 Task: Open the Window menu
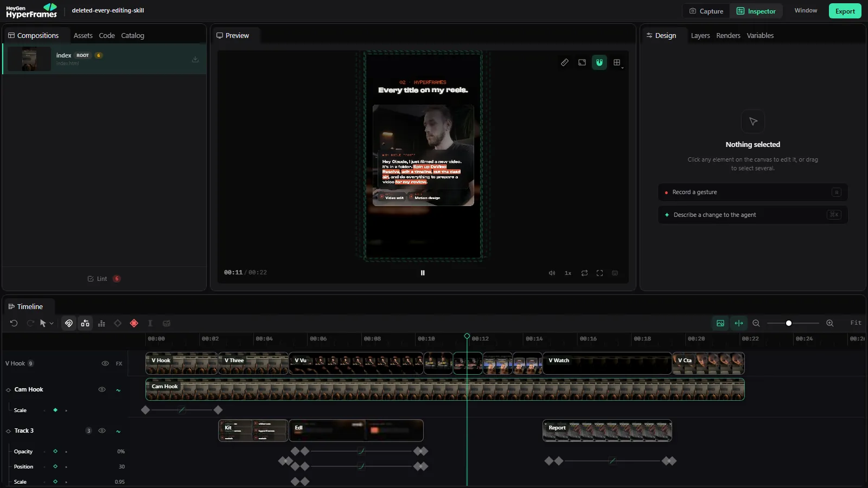806,10
